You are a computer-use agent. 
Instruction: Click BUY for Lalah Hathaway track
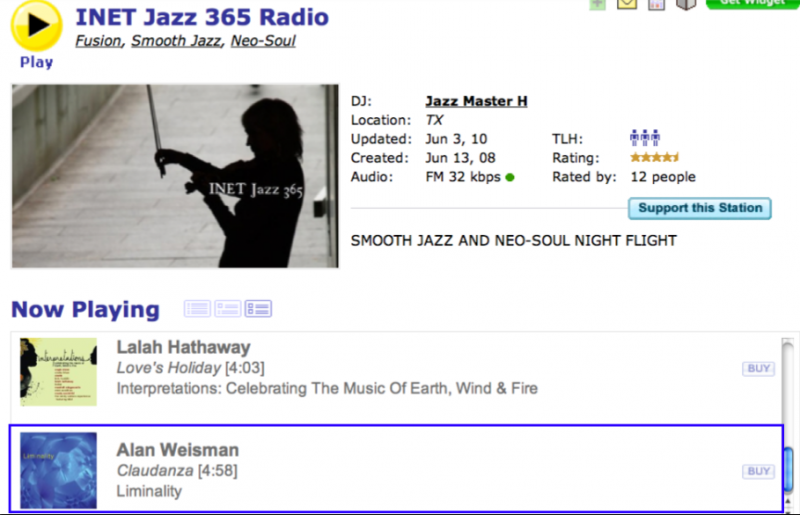point(759,369)
